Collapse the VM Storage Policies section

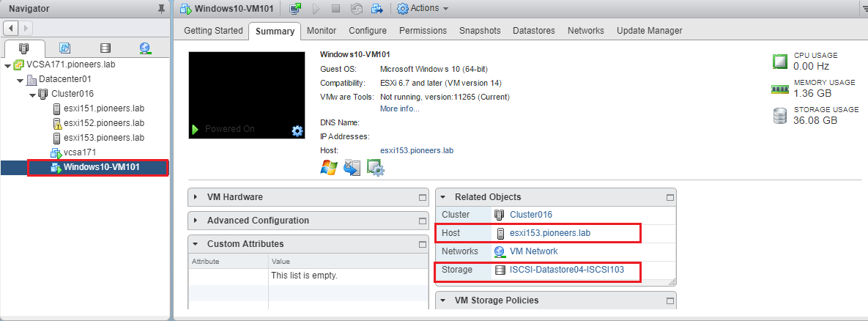click(443, 300)
